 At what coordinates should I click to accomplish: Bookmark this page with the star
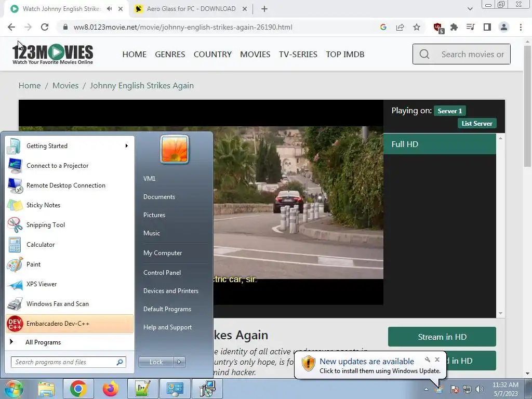417,27
